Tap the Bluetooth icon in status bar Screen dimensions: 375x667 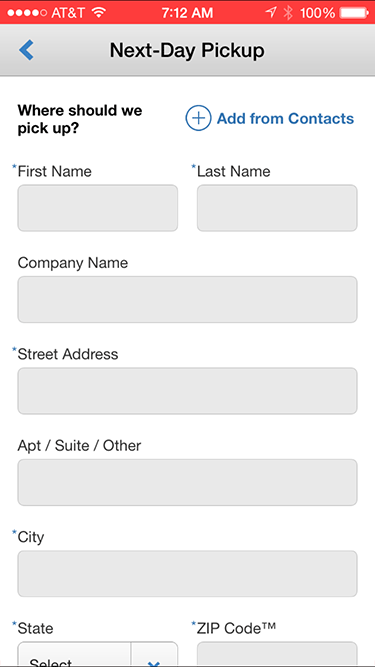pyautogui.click(x=288, y=13)
